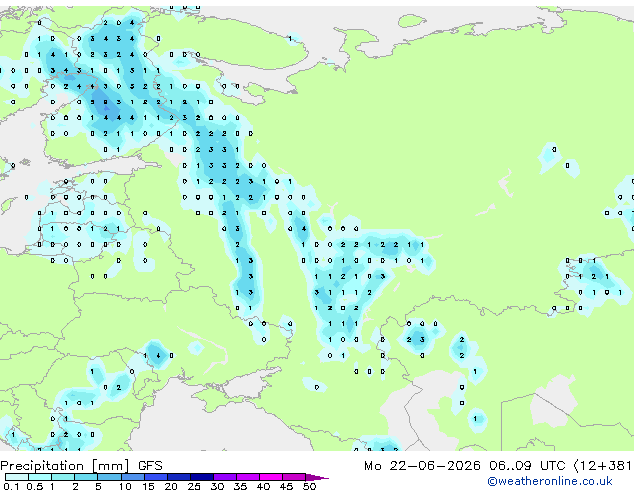Click the purple arrow tip above 50 mm
634x490 pixels.
(317, 477)
